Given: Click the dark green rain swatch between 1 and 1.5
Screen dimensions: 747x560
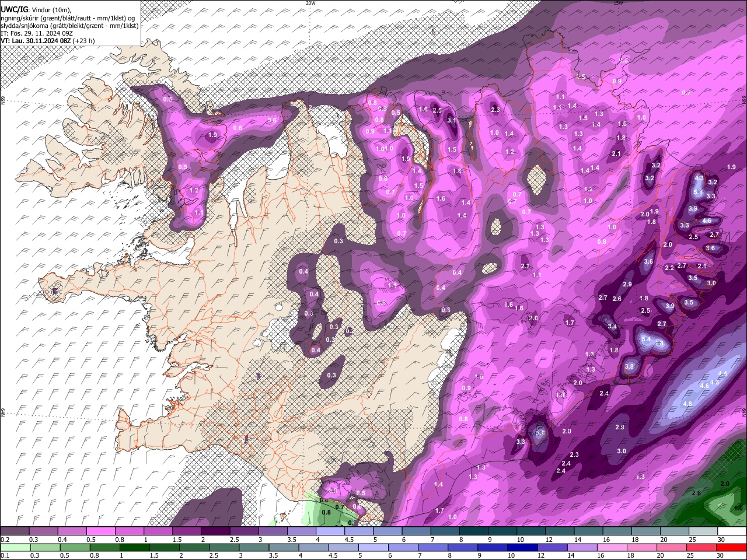Looking at the screenshot, I should (x=135, y=547).
